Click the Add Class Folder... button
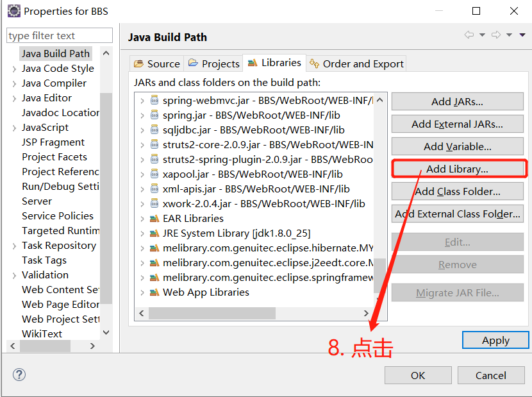 pyautogui.click(x=458, y=191)
